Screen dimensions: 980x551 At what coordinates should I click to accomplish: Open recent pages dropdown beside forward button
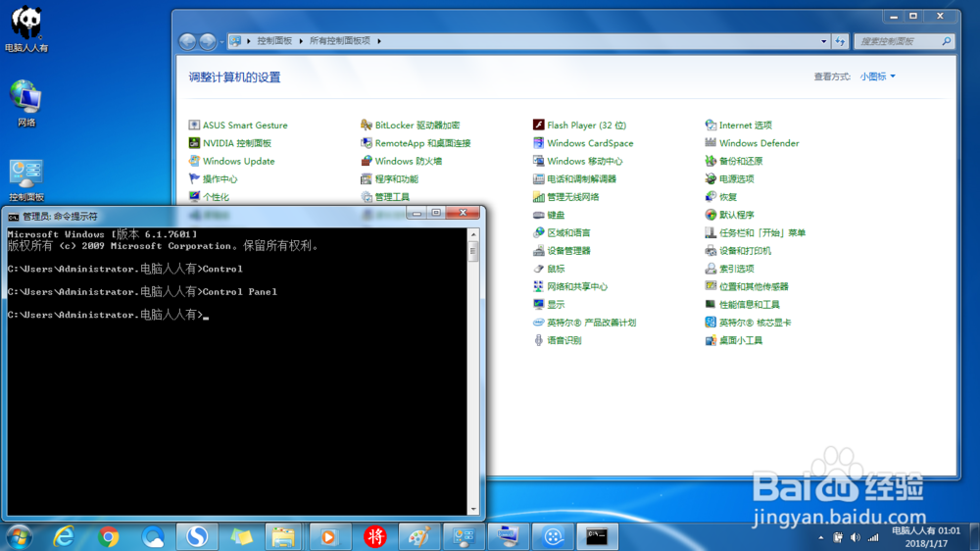point(221,42)
